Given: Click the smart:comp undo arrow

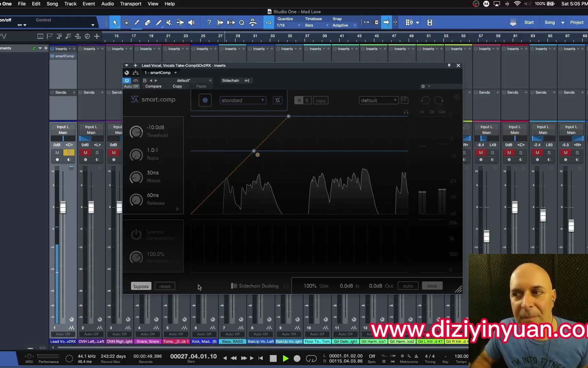Looking at the screenshot, I should (425, 100).
